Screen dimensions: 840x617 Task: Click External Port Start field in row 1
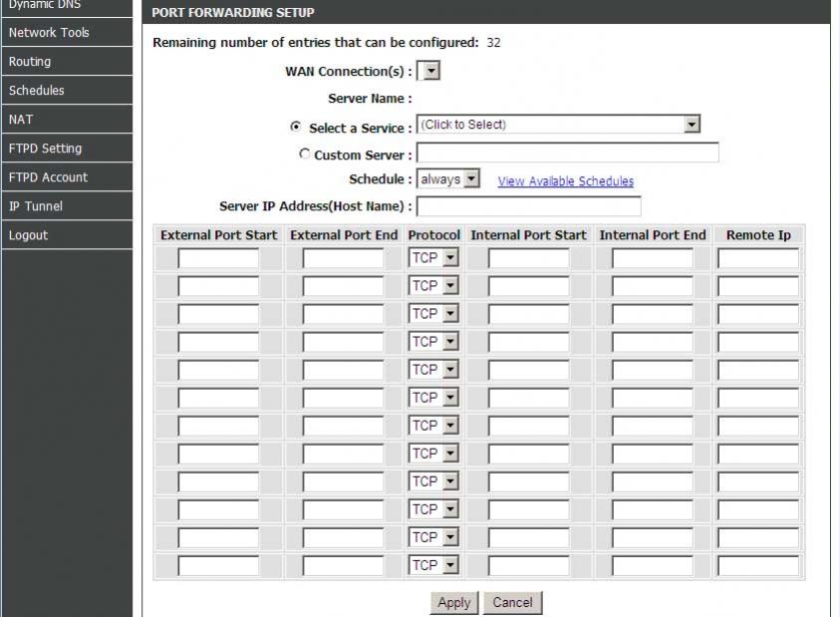(218, 258)
